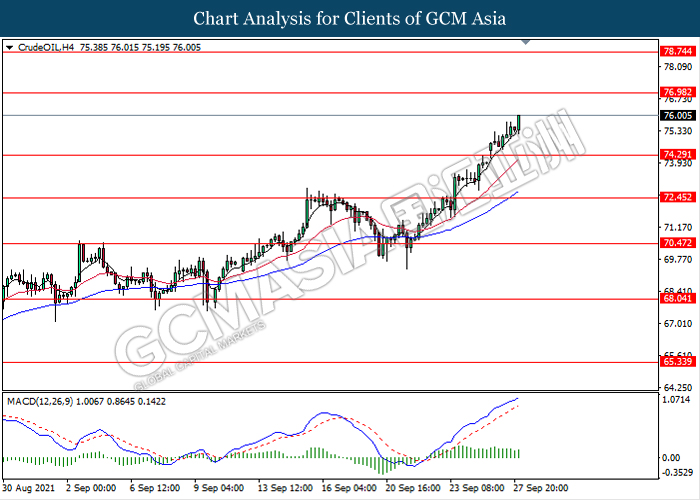Click the MACD(12,26,9) indicator label
The image size is (700, 500).
[39, 402]
